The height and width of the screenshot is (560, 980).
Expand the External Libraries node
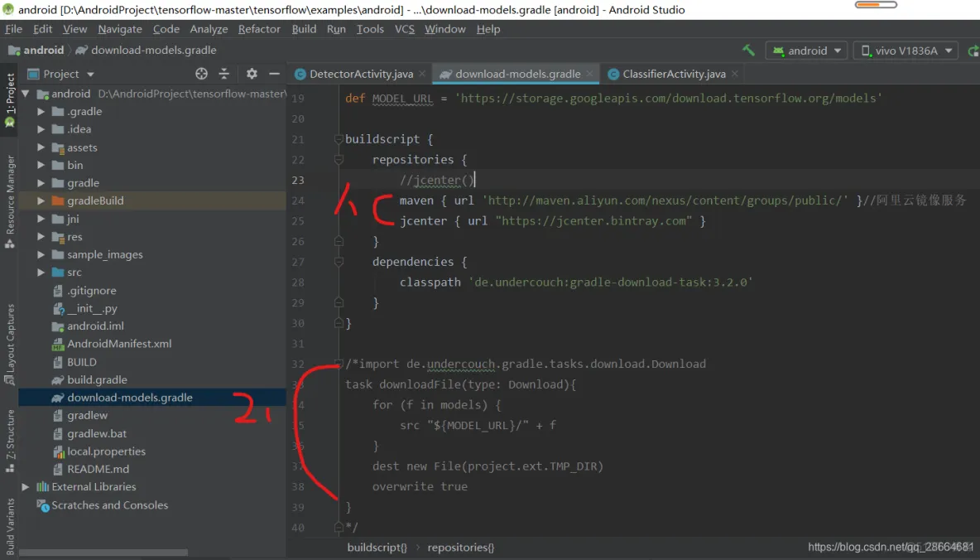(x=26, y=487)
